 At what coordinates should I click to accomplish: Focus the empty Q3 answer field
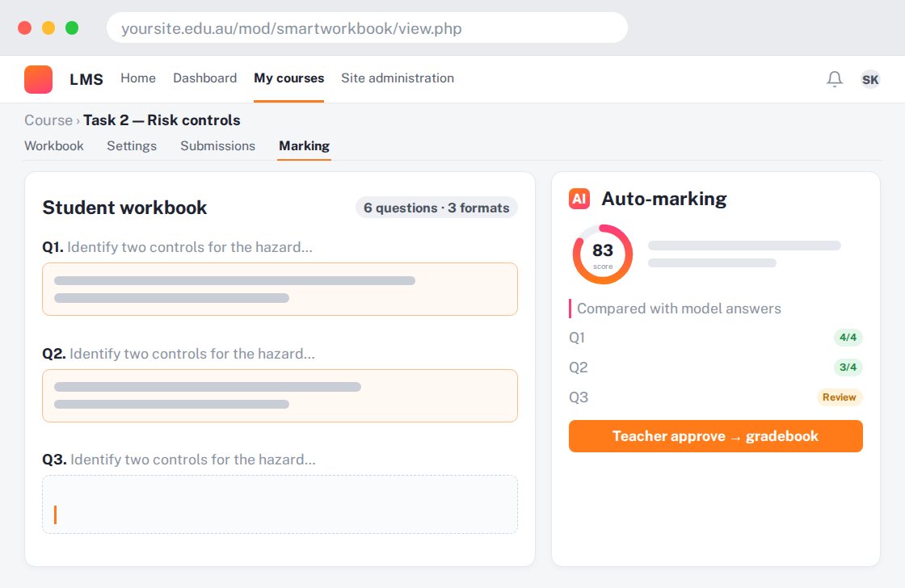[x=280, y=504]
